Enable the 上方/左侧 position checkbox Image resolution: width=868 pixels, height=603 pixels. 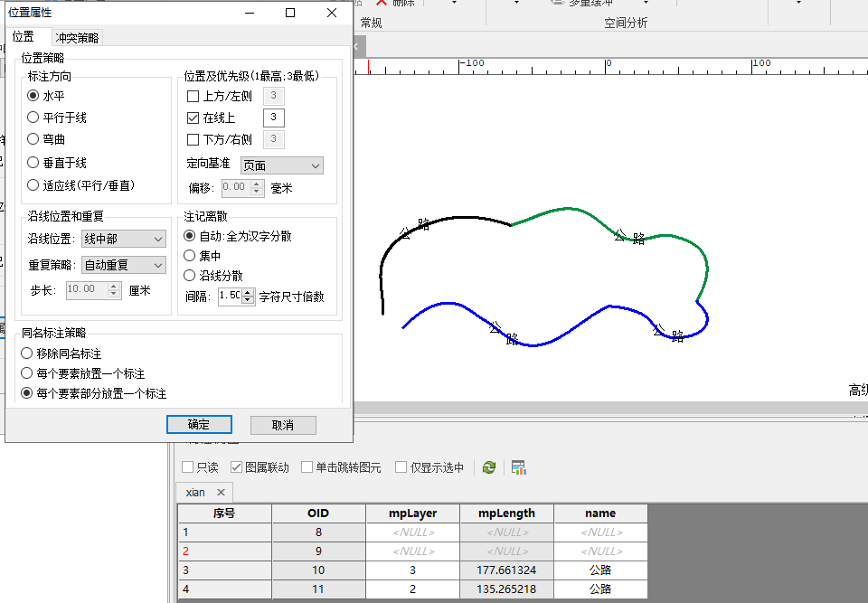[193, 96]
